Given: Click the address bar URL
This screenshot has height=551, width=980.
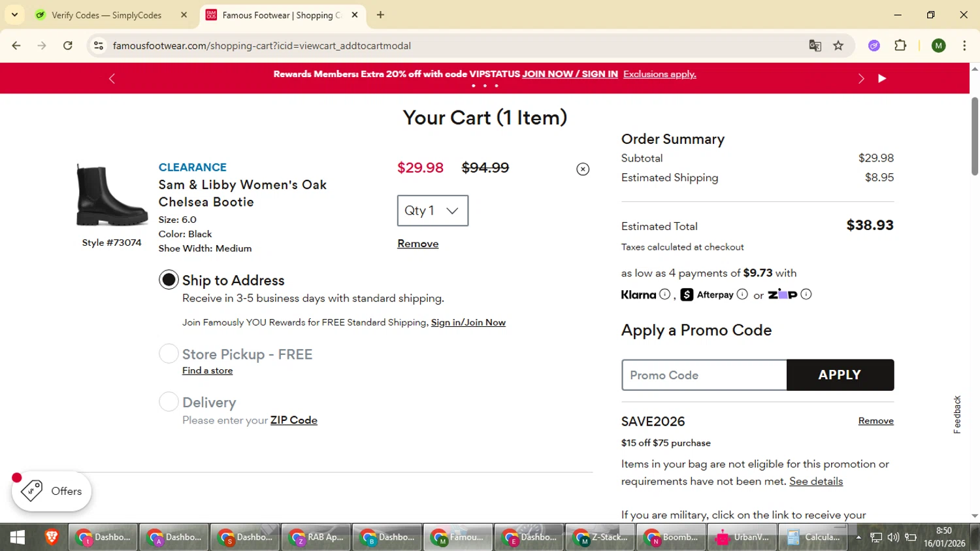Looking at the screenshot, I should tap(262, 46).
